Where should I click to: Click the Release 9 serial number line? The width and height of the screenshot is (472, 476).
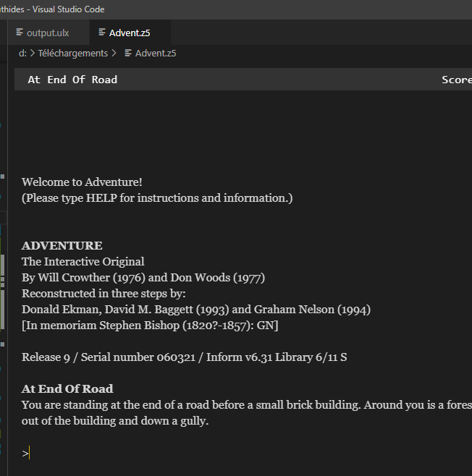(x=184, y=357)
